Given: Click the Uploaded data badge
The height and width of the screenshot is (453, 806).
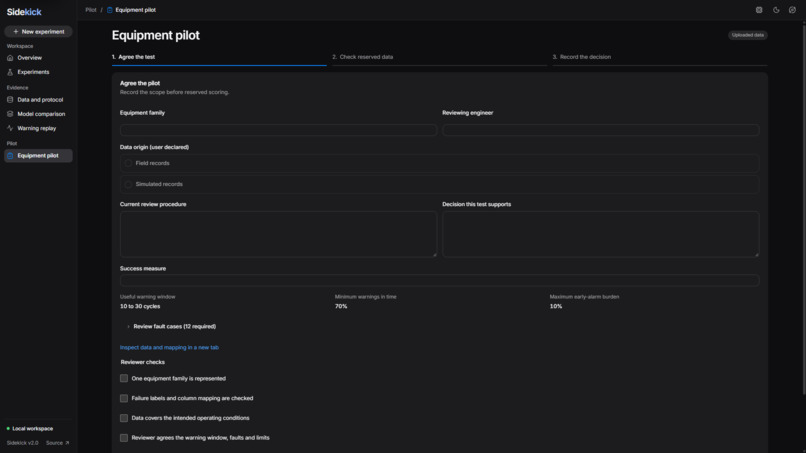Looking at the screenshot, I should click(748, 35).
